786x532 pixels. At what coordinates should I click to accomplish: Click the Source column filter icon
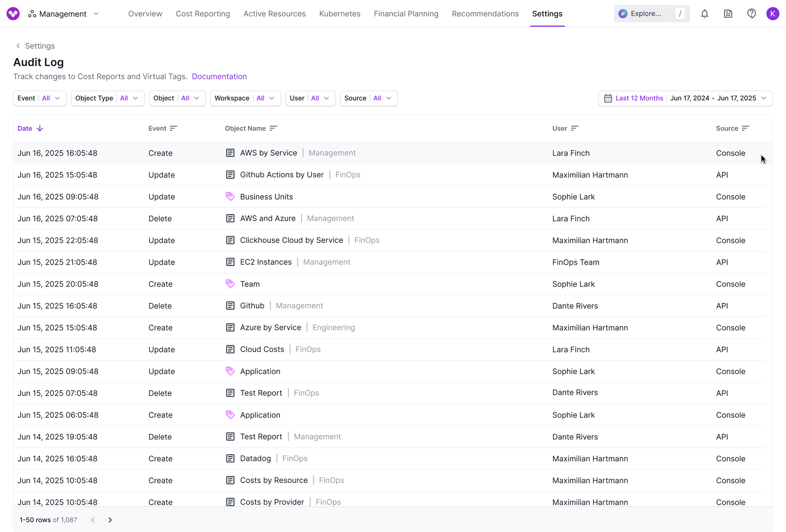[x=745, y=128]
